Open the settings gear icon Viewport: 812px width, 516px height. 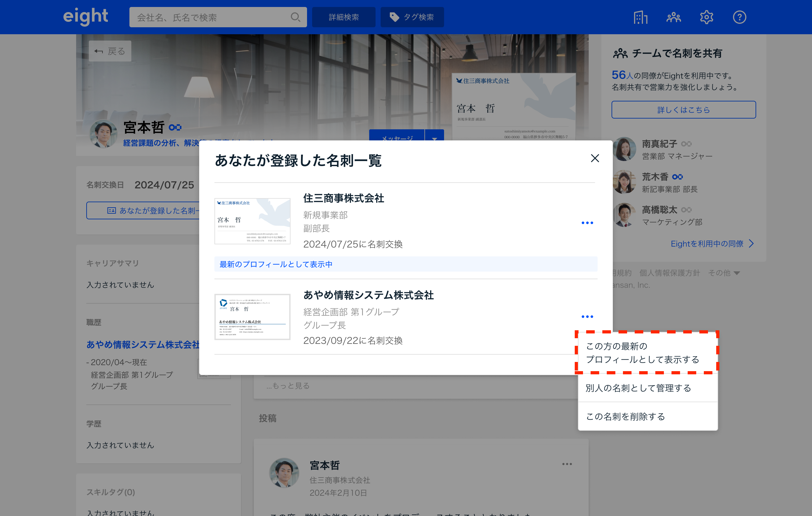[x=706, y=17]
